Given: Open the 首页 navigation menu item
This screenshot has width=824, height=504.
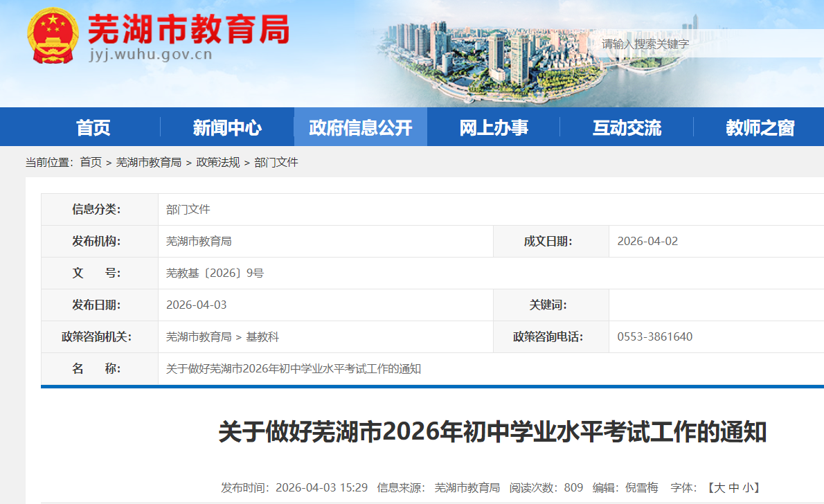Looking at the screenshot, I should coord(93,127).
